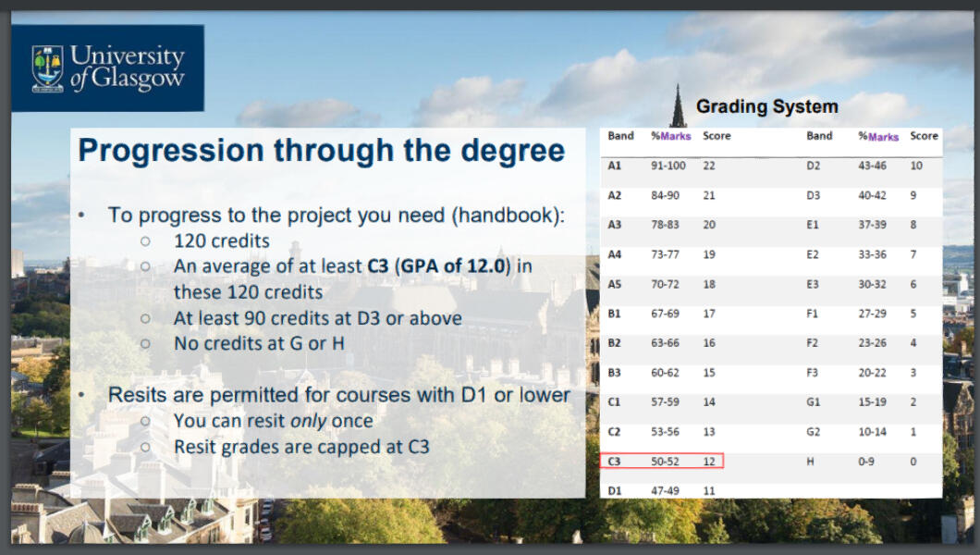Click 'To progress to the project you need (handbook):'
The width and height of the screenshot is (980, 555).
pyautogui.click(x=337, y=215)
